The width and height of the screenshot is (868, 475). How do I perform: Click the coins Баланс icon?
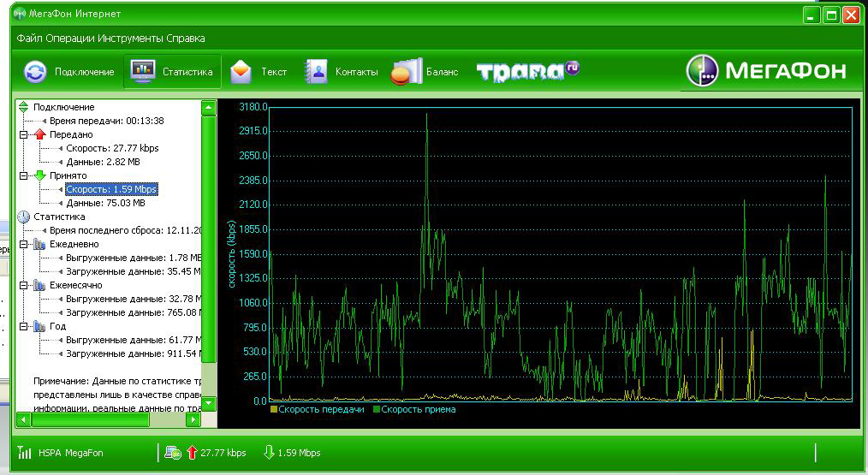(x=407, y=72)
